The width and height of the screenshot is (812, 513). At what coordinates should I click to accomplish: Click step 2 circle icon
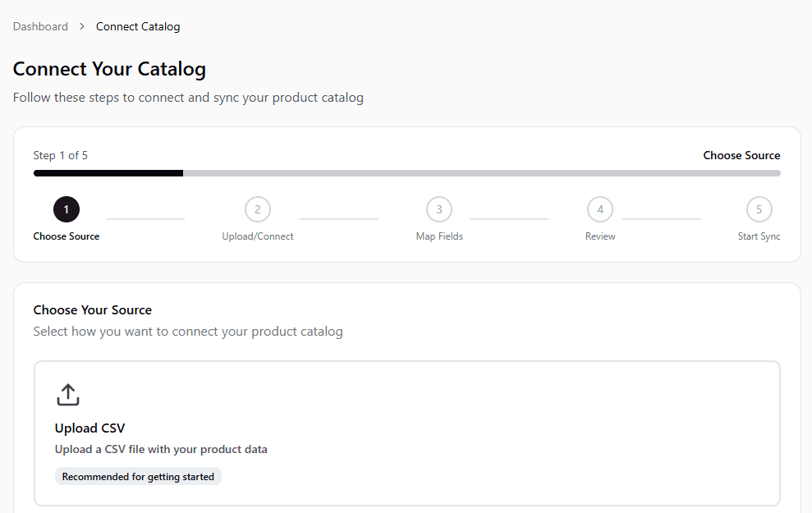[x=257, y=209]
